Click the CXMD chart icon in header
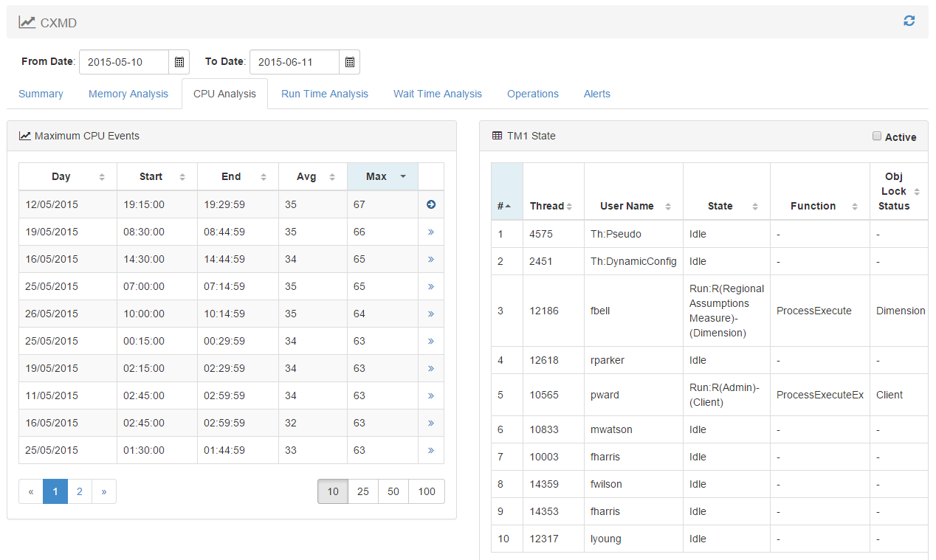The height and width of the screenshot is (560, 936). (27, 22)
